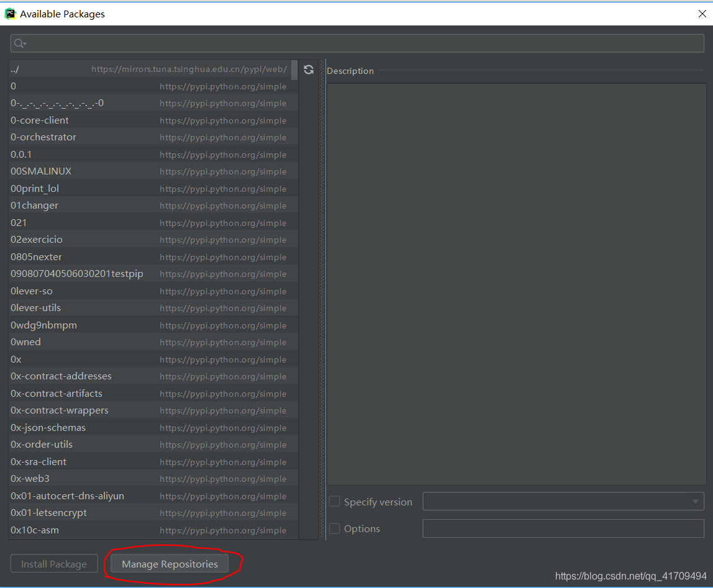Select the 0x package row

click(x=153, y=360)
